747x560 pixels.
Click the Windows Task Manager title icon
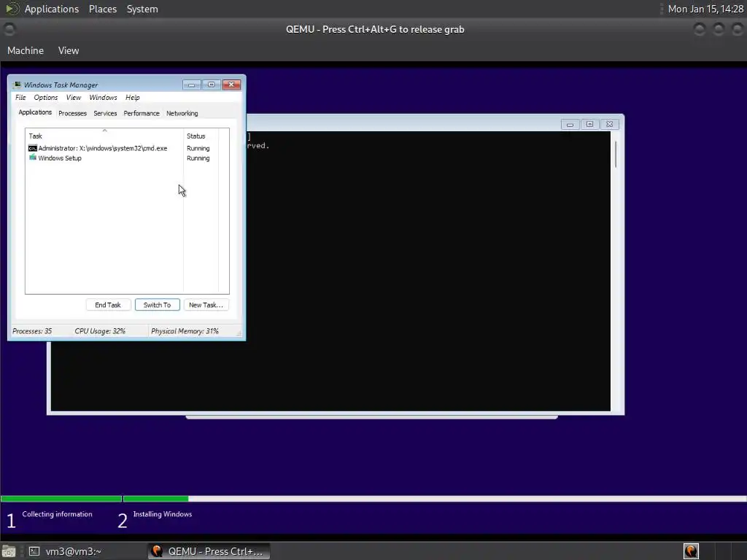(x=18, y=85)
